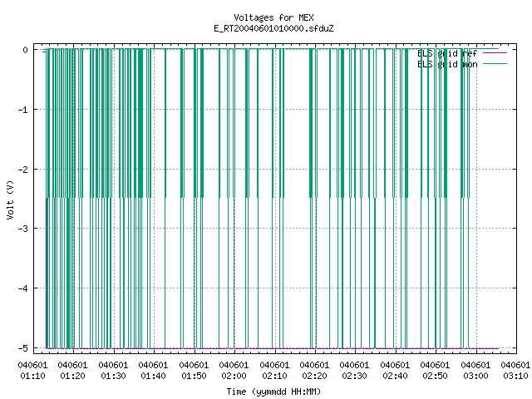
Task: Click the purple BLS grid ref legend line
Action: pyautogui.click(x=495, y=53)
